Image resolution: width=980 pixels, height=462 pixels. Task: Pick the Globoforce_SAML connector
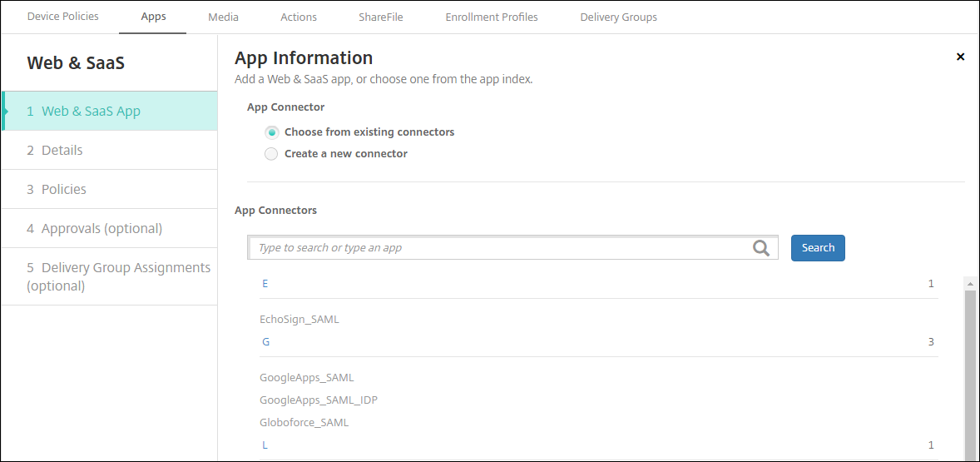[x=304, y=423]
